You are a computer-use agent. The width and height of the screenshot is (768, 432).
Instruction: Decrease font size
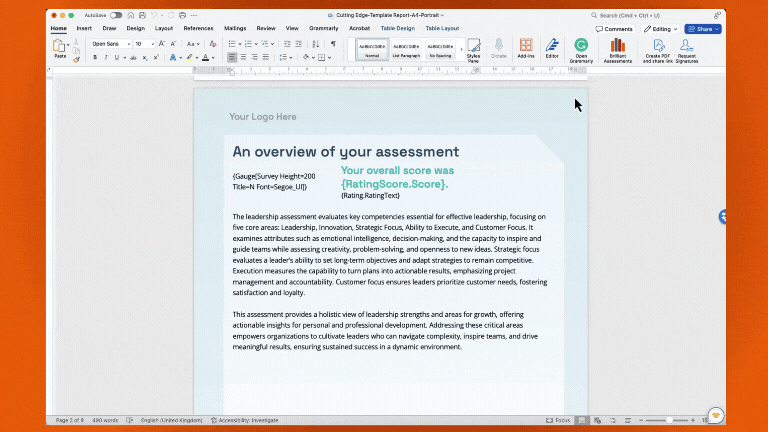coord(173,44)
